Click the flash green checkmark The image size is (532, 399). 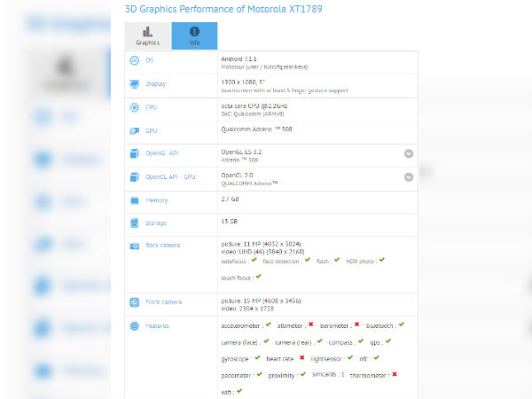click(x=337, y=260)
